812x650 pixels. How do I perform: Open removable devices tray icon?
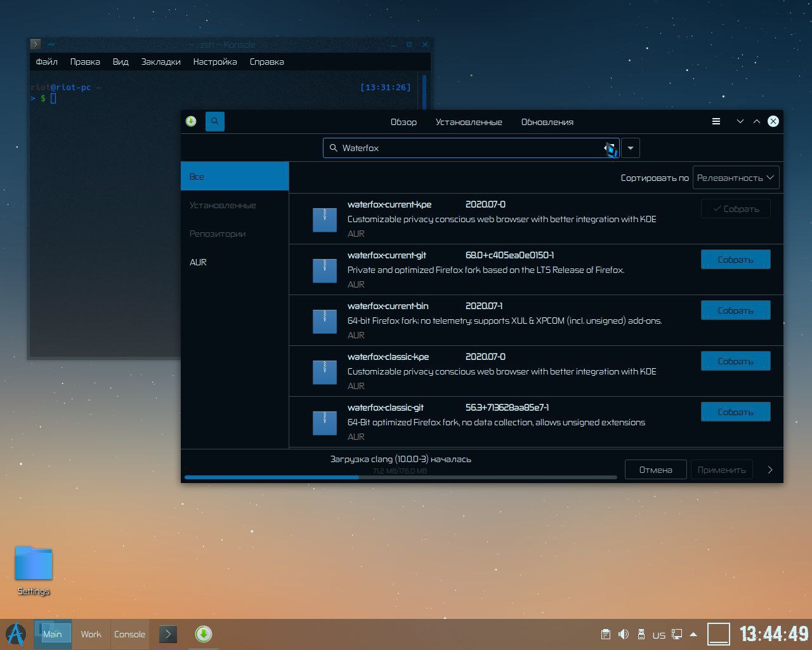(x=641, y=634)
